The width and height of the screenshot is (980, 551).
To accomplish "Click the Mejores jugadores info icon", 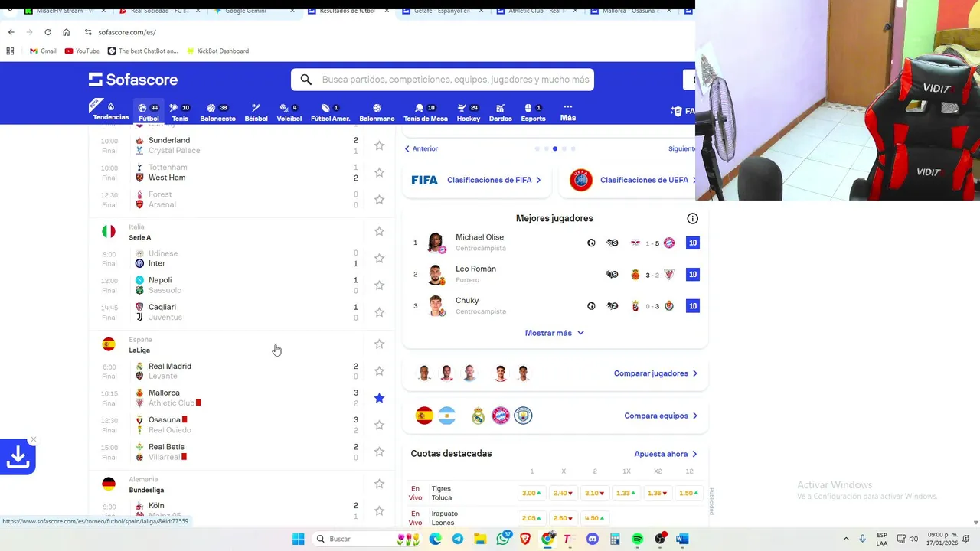I will click(x=692, y=219).
